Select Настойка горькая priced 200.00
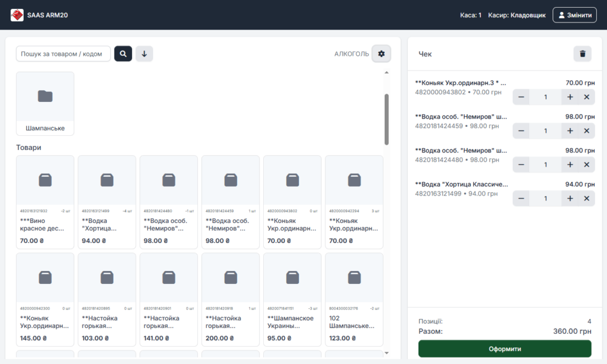 230,299
